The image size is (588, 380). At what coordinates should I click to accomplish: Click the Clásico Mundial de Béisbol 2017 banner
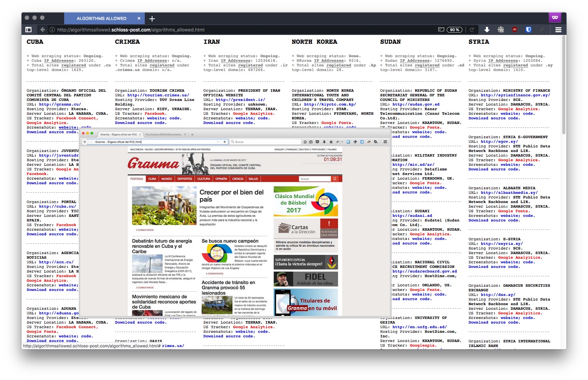click(306, 201)
